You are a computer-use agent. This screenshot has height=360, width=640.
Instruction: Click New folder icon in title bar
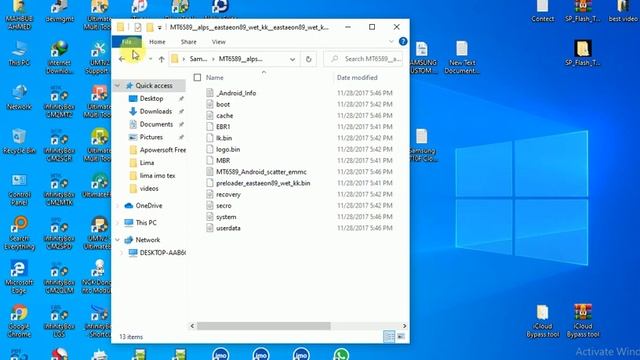tap(150, 27)
